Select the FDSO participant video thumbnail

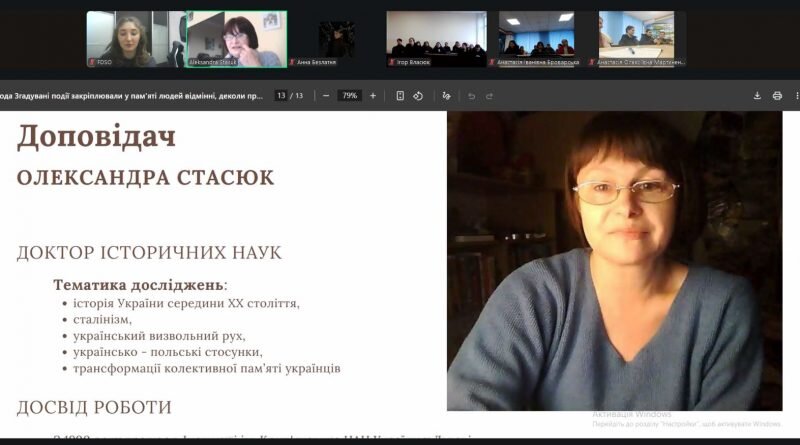pyautogui.click(x=136, y=39)
